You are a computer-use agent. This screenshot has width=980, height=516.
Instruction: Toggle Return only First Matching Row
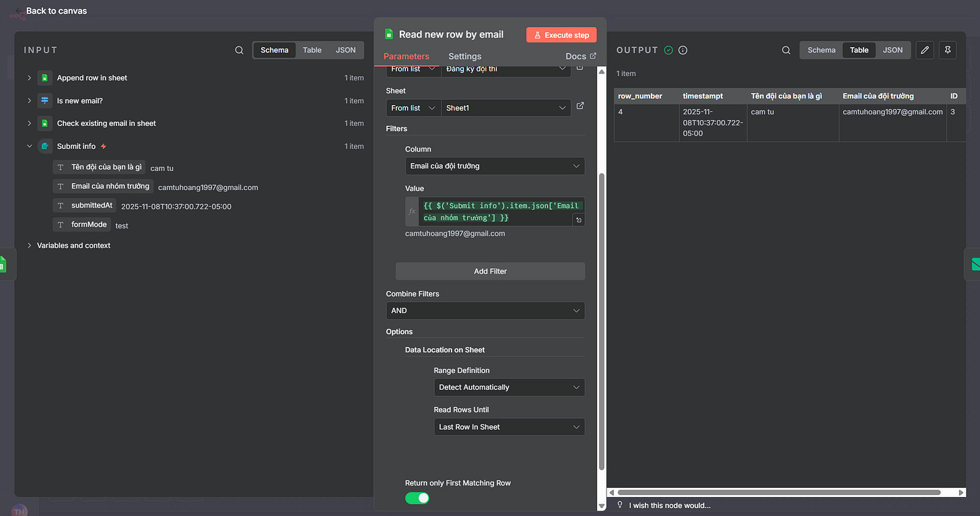pos(417,498)
